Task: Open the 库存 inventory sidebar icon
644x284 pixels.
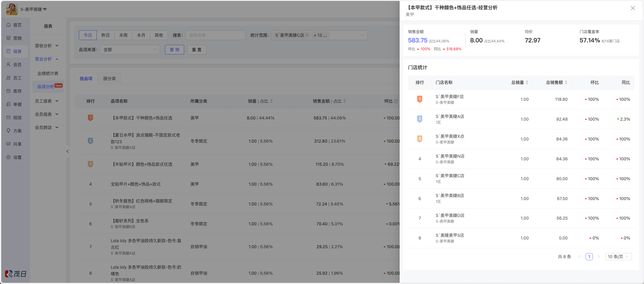Action: pyautogui.click(x=9, y=91)
